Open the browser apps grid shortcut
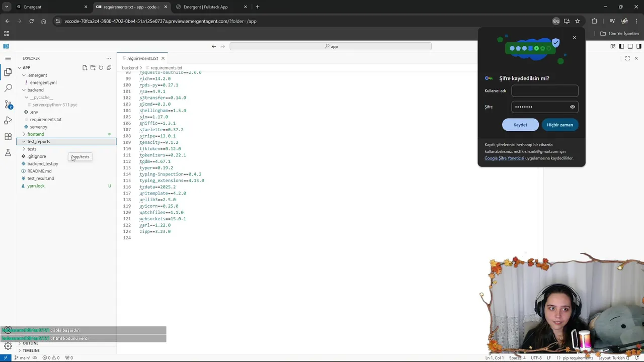Viewport: 644px width, 362px height. point(7,34)
